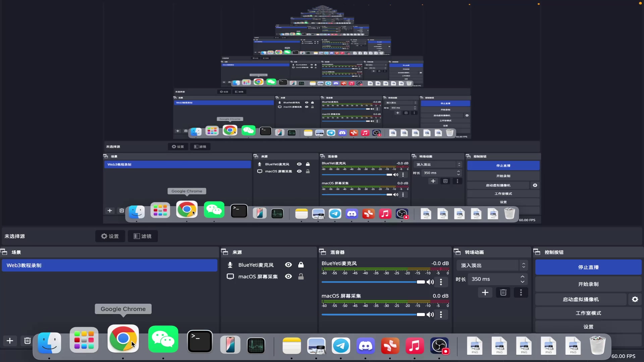This screenshot has width=644, height=362.
Task: Open source 滤镜 filters button
Action: pos(143,236)
